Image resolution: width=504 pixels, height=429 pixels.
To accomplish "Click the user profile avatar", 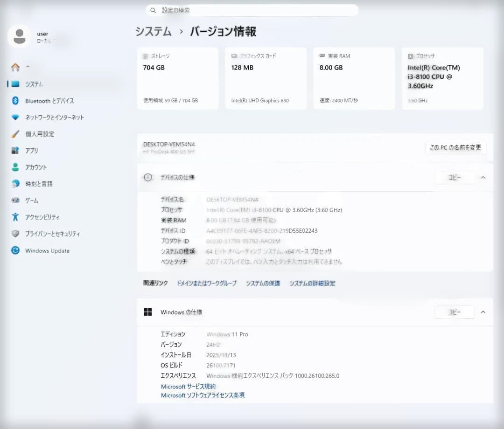I will [19, 36].
